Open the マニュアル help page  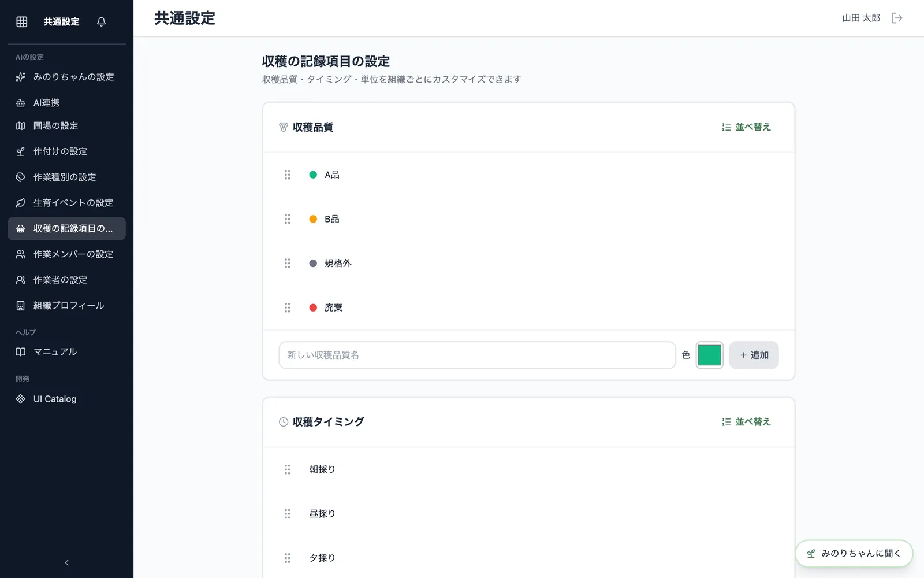[66, 352]
